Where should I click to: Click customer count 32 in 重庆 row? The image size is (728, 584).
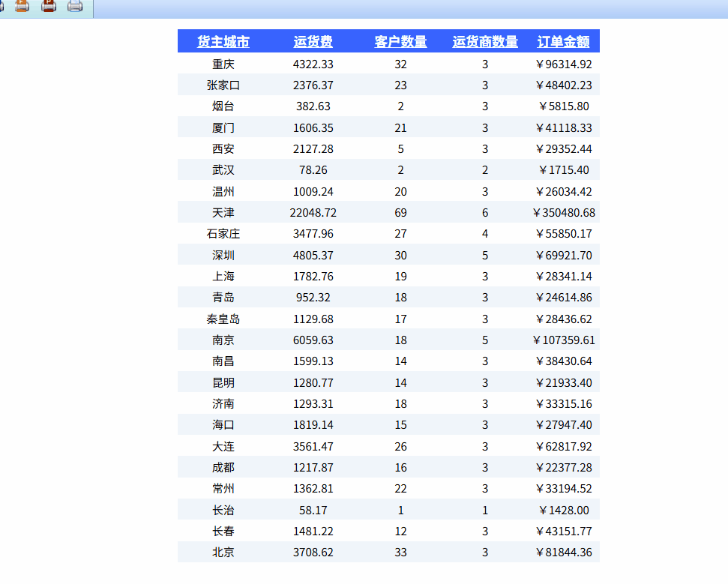[x=400, y=64]
